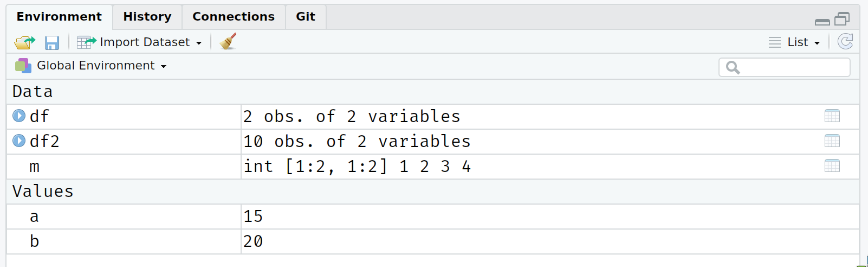Minimize the Environment pane
The height and width of the screenshot is (267, 868).
[x=822, y=22]
